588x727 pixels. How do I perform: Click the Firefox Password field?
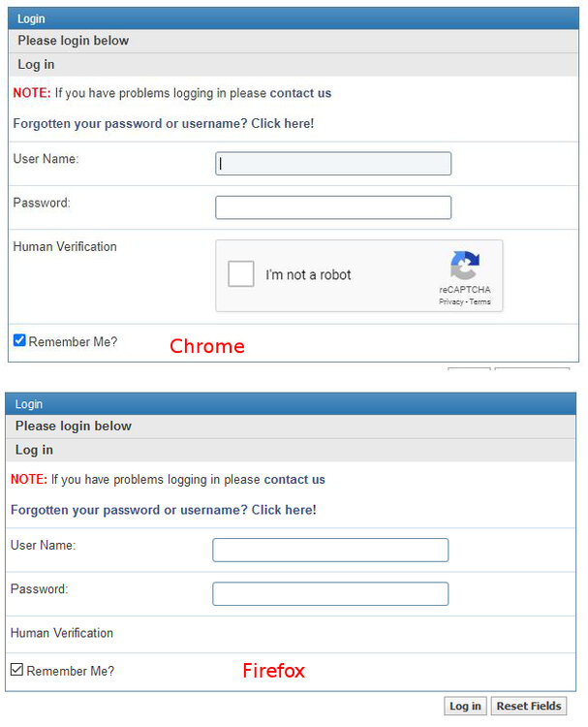coord(330,594)
